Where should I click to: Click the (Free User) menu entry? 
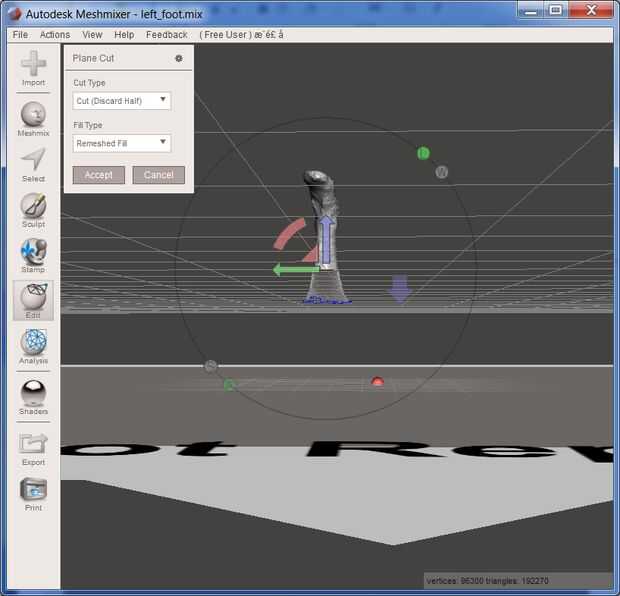[241, 35]
